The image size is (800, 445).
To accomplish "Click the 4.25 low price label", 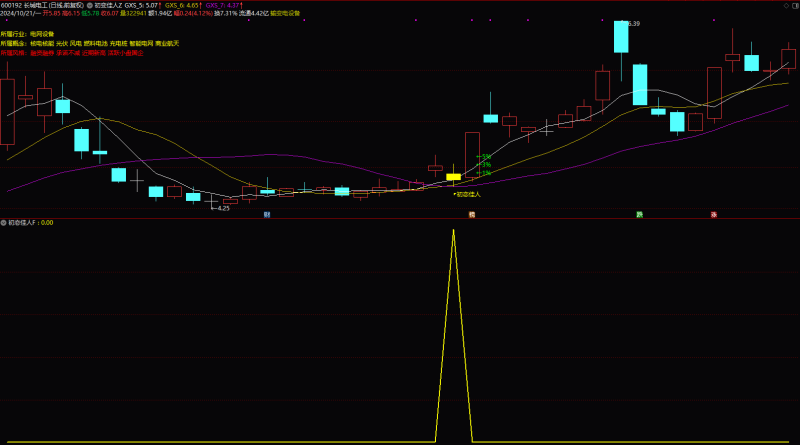I will click(223, 208).
